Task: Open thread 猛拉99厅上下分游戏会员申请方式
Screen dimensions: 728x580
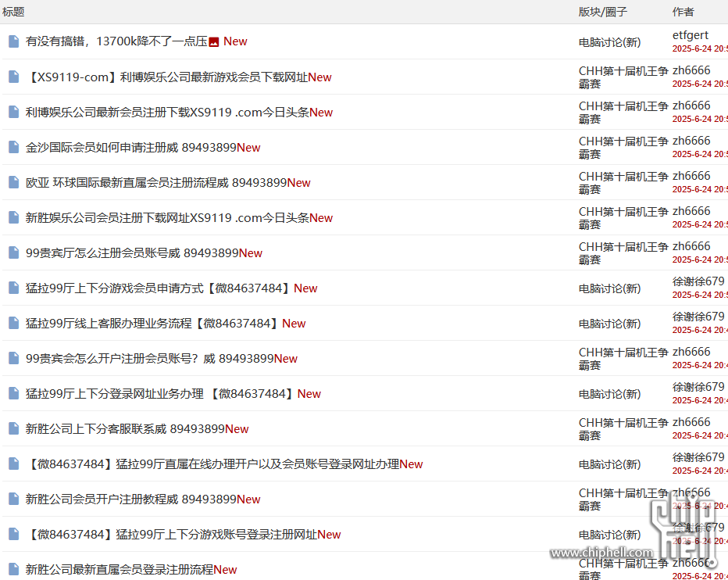Action: (159, 288)
